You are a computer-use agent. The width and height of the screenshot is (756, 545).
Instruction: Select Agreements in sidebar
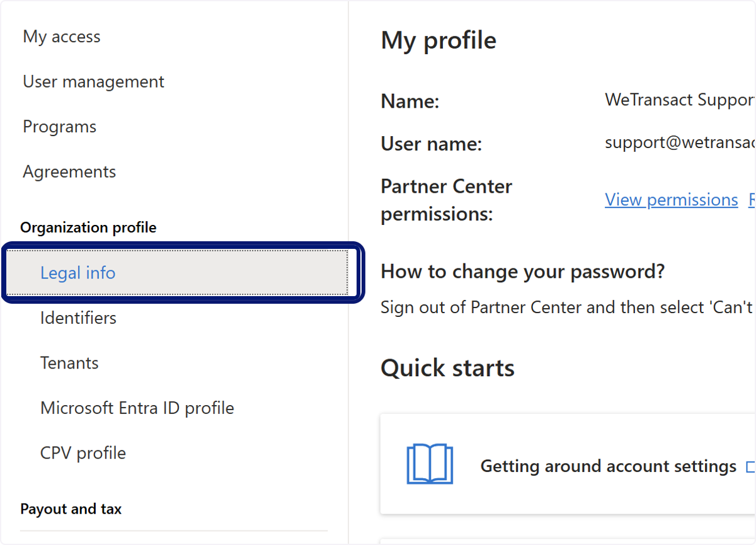(x=69, y=172)
